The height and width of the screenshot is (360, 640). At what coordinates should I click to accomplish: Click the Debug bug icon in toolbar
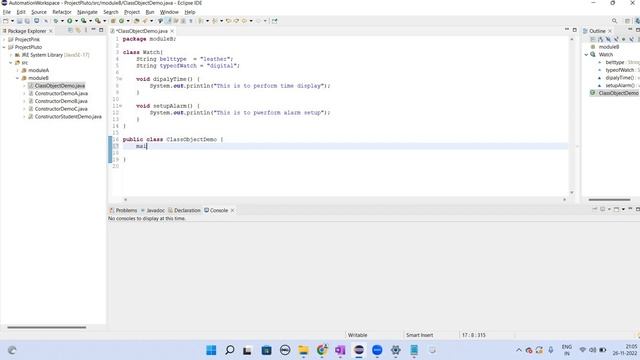(x=56, y=21)
